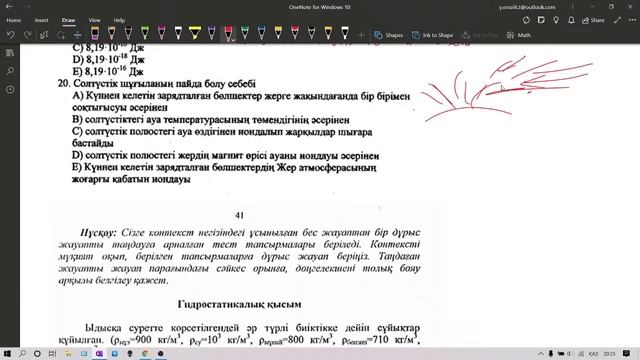Toggle Ink to Shape mode

pyautogui.click(x=432, y=36)
